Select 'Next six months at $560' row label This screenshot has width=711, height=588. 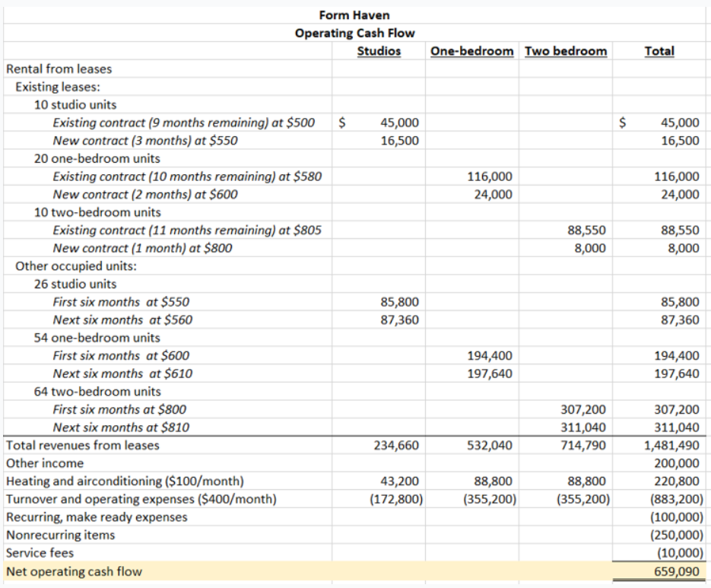pyautogui.click(x=122, y=319)
